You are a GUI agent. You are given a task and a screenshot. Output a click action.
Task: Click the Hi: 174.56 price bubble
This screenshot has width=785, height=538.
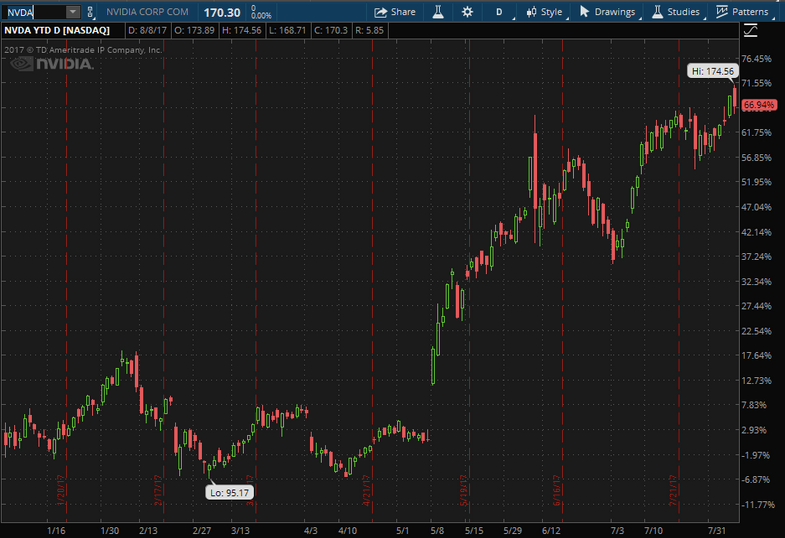pos(712,72)
